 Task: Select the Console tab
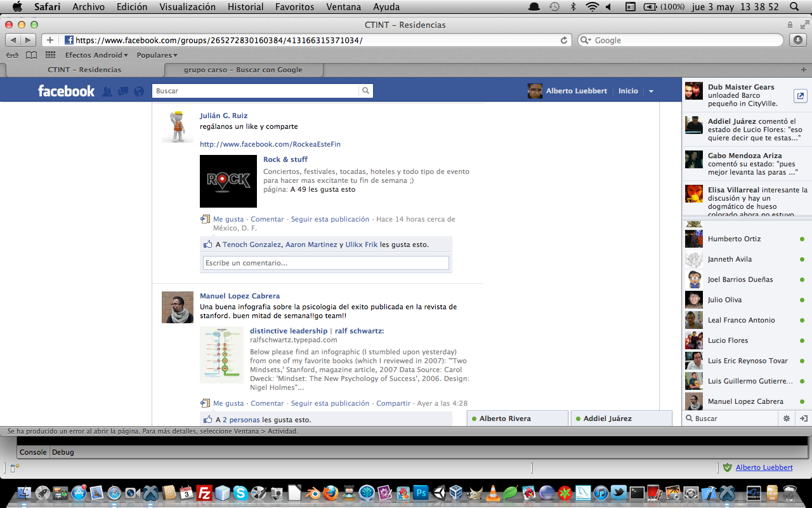[33, 452]
